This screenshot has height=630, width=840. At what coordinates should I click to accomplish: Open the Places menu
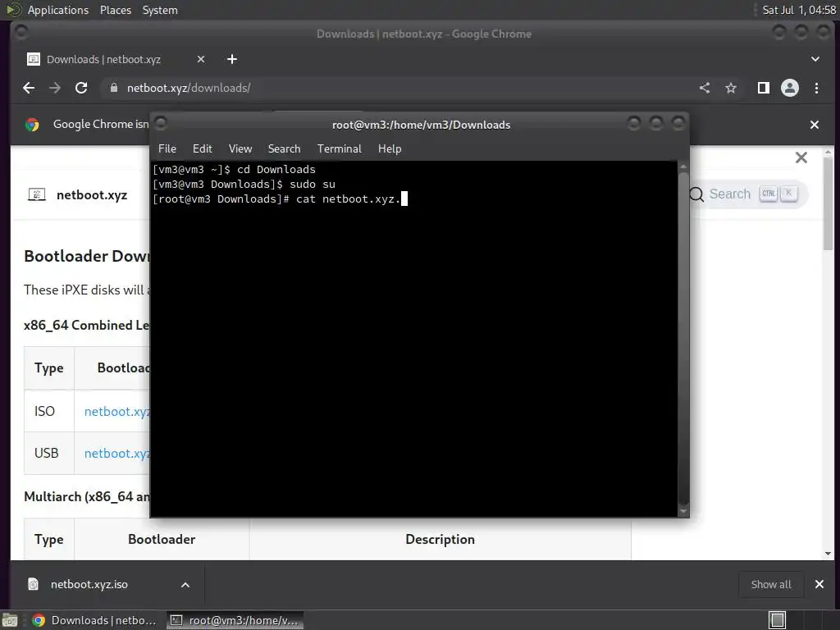(x=116, y=10)
